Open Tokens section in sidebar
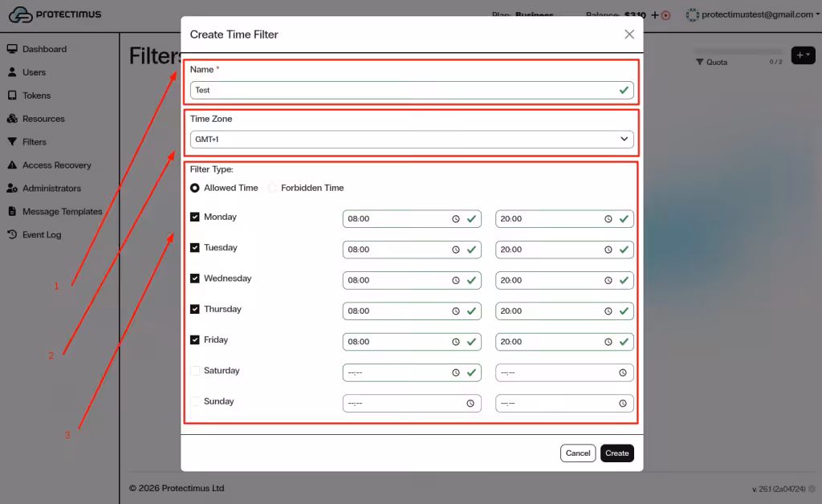This screenshot has height=504, width=822. click(x=37, y=96)
